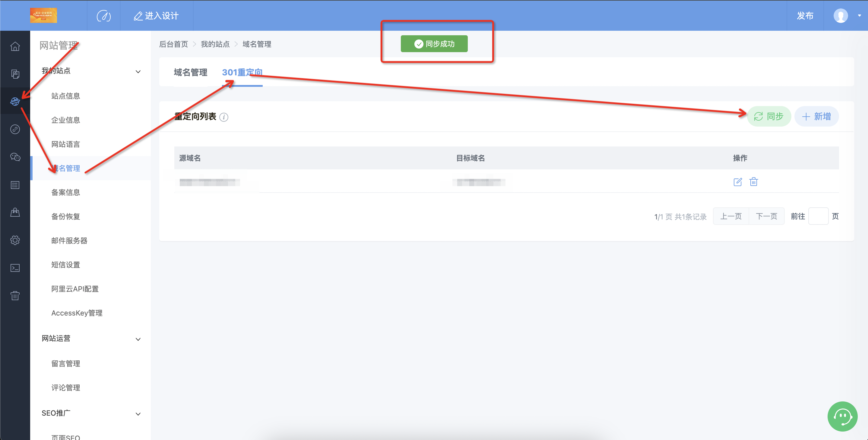This screenshot has width=868, height=440.
Task: Select 备案信息 in the sidebar menu
Action: tap(66, 193)
